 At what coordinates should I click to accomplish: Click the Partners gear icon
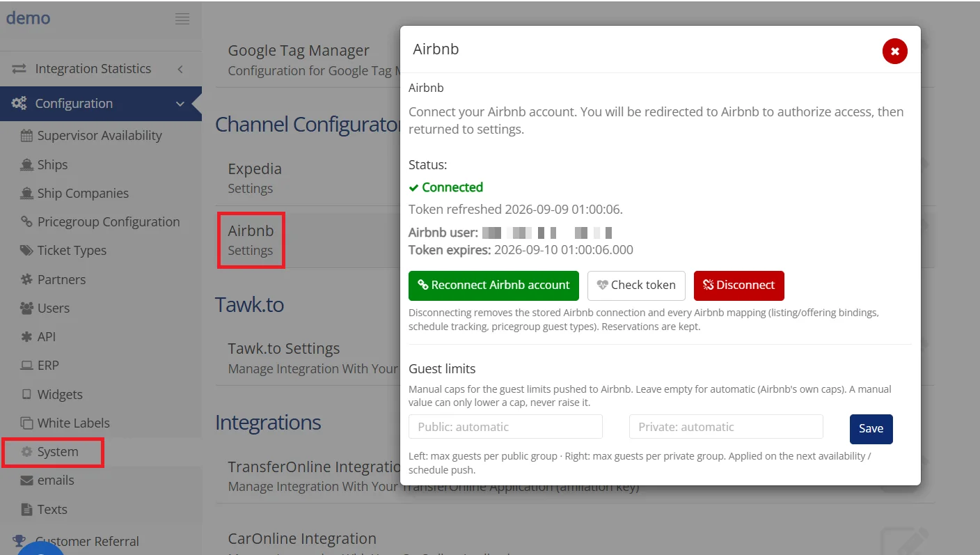click(x=26, y=280)
